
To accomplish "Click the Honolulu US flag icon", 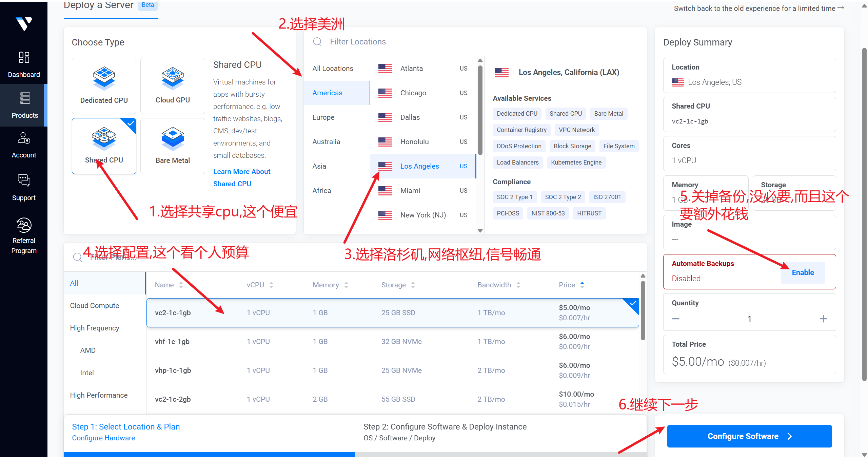I will (385, 142).
